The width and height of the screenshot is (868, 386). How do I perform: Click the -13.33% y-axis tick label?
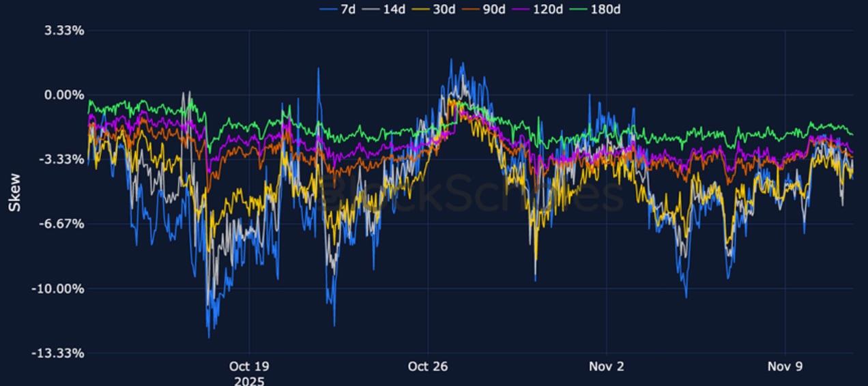(59, 353)
